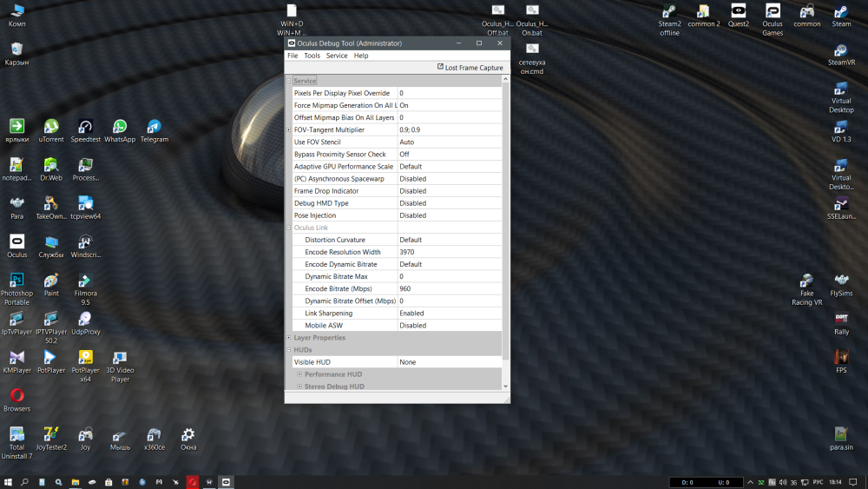Viewport: 868px width, 489px height.
Task: Select x360ce desktop icon
Action: pyautogui.click(x=154, y=439)
